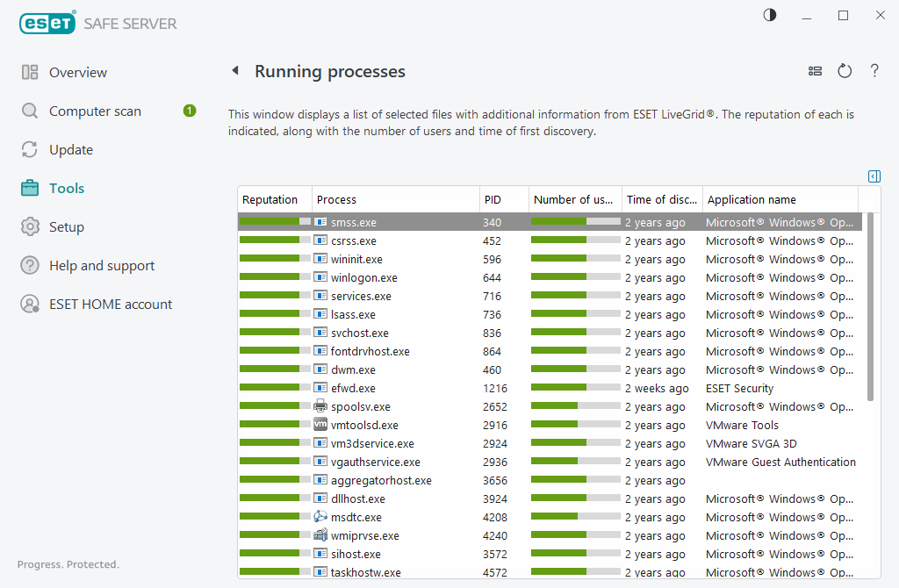
Task: Click the list-details icon left of the refresh icon
Action: 815,71
